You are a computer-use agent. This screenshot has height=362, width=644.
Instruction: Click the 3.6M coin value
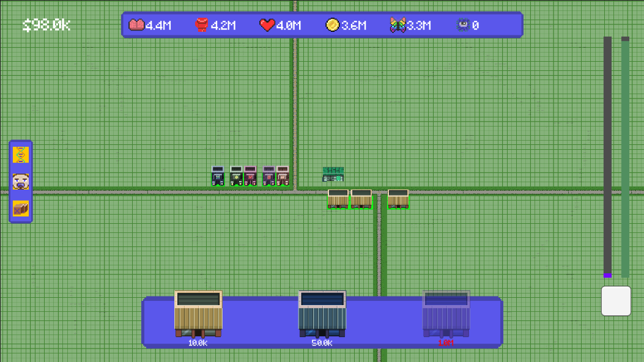click(x=353, y=26)
